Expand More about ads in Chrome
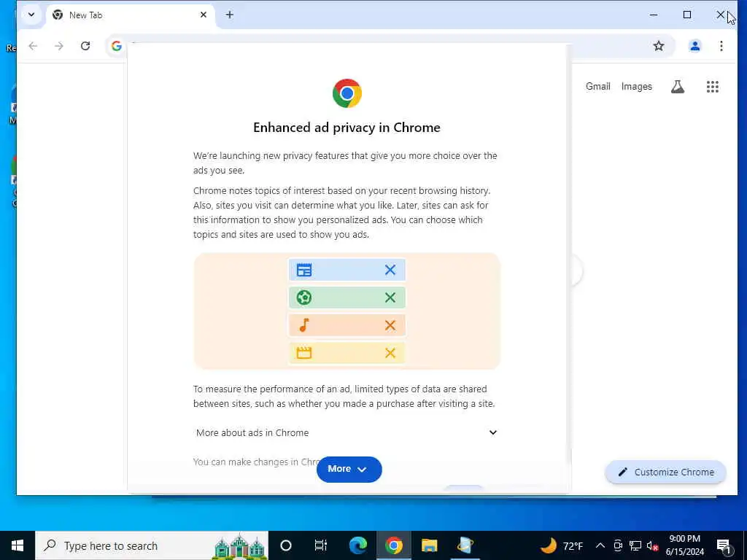 pos(347,432)
